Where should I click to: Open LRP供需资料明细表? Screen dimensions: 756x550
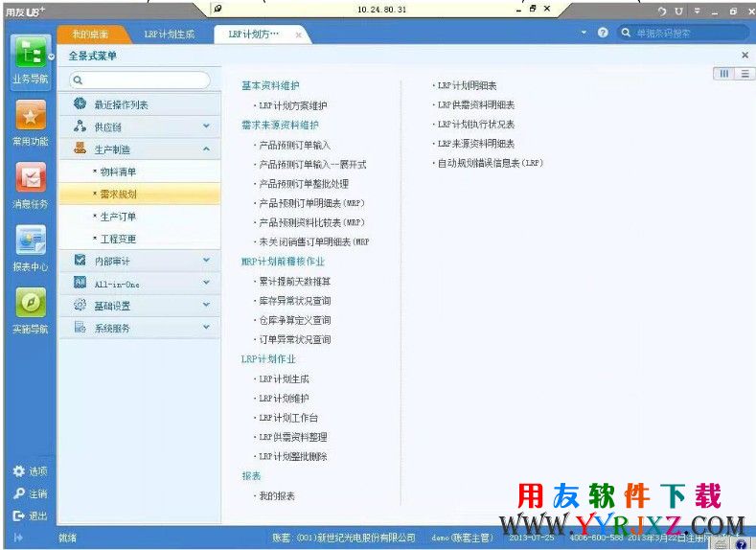[x=476, y=104]
